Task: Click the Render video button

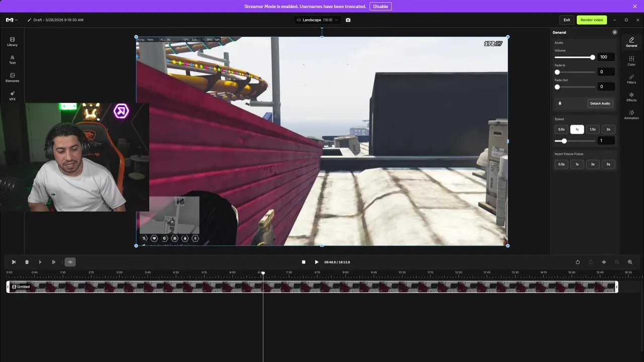Action: coord(592,20)
